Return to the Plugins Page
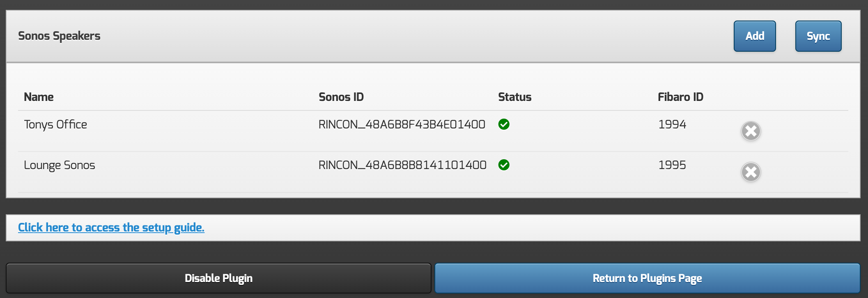The height and width of the screenshot is (298, 868). [647, 278]
